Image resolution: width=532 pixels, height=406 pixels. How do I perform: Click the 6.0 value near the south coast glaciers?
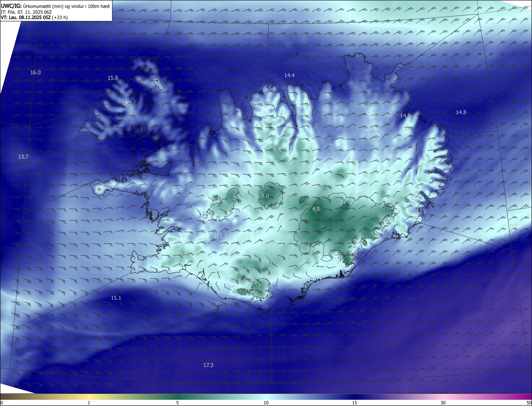(242, 280)
